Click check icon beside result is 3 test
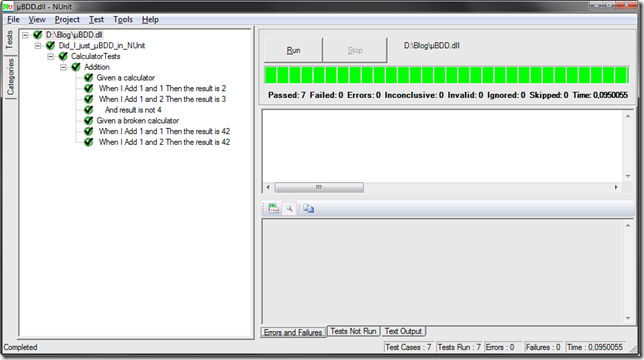The width and height of the screenshot is (644, 360). 89,99
